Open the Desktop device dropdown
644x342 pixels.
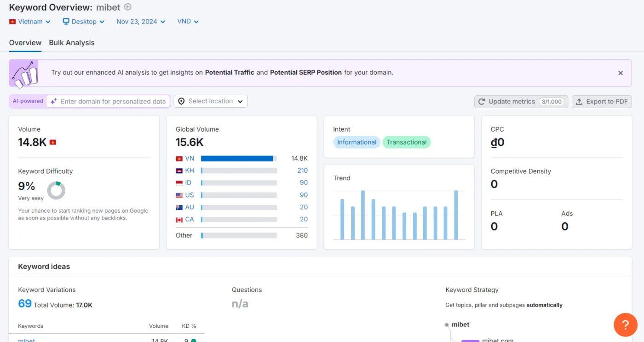pyautogui.click(x=84, y=22)
